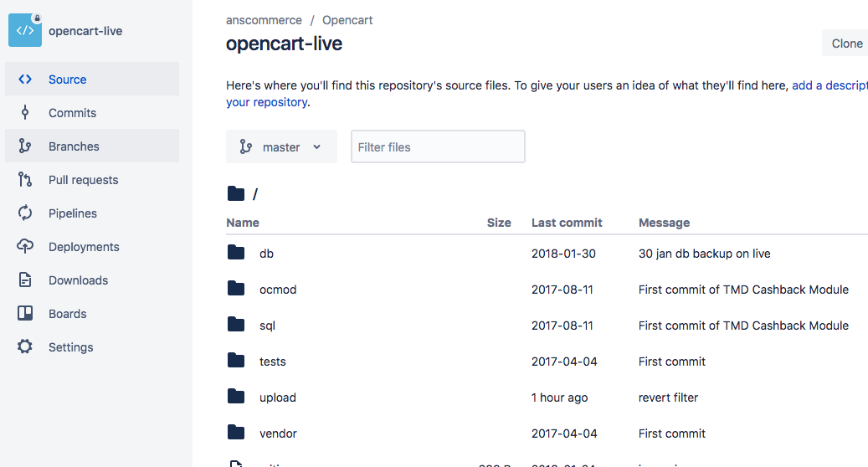The image size is (868, 467).
Task: Click the opencart-live page heading
Action: click(x=284, y=44)
